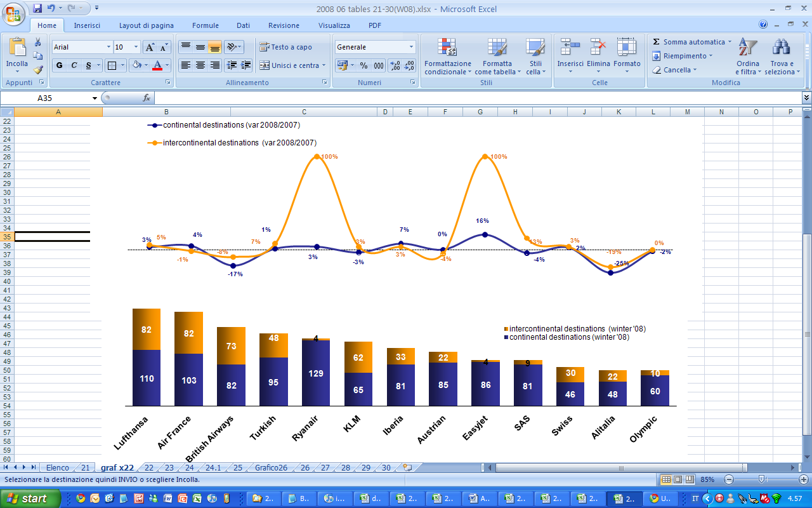
Task: Center cell text horizontally
Action: pyautogui.click(x=200, y=65)
